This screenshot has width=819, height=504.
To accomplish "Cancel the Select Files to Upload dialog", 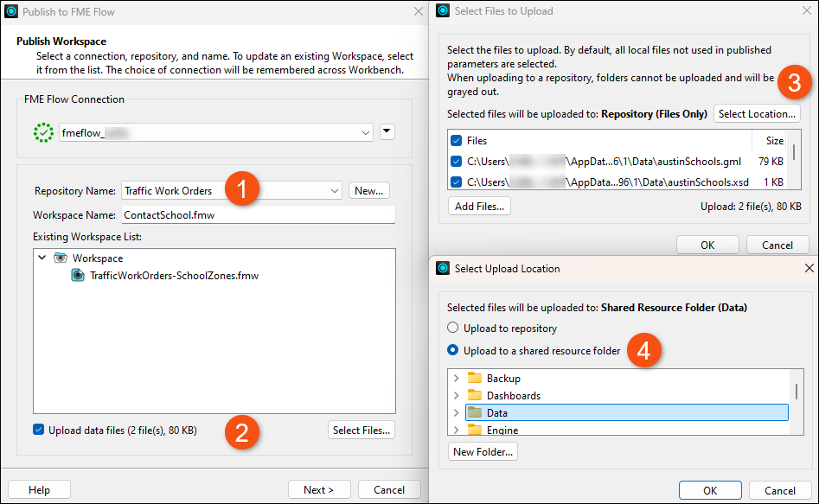I will click(x=777, y=245).
